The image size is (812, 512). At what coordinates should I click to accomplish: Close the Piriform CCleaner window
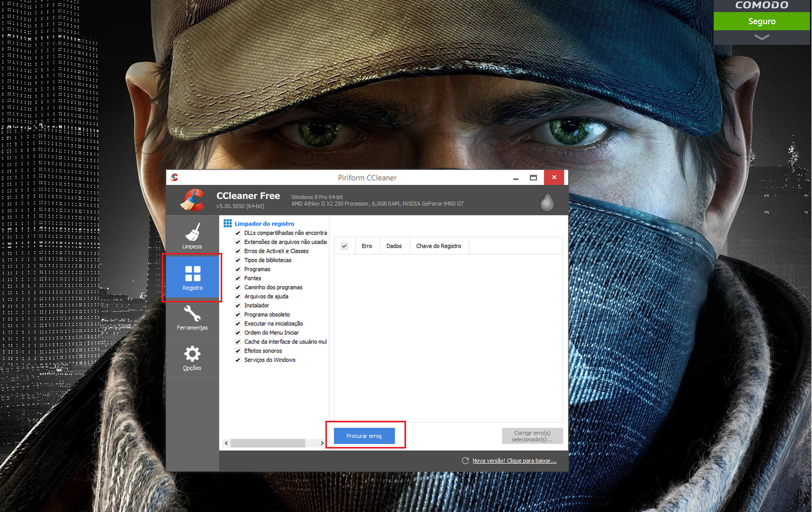pyautogui.click(x=554, y=178)
